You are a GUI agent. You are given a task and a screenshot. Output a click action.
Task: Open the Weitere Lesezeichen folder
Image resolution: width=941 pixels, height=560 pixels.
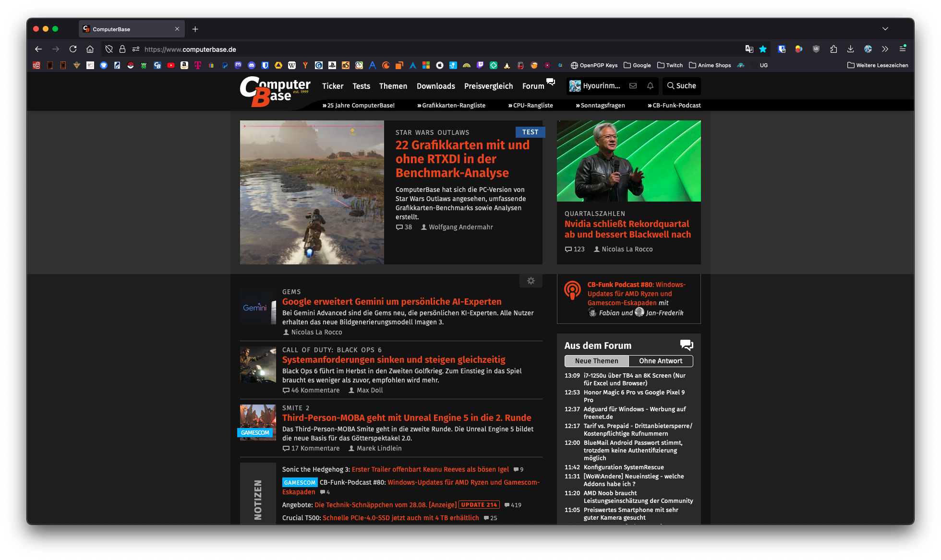(x=878, y=65)
